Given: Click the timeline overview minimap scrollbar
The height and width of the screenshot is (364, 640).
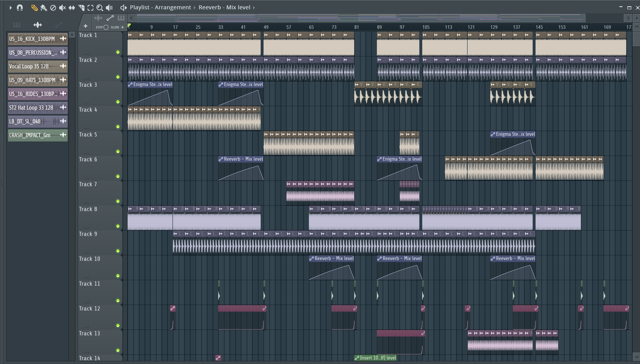Looking at the screenshot, I should point(360,18).
